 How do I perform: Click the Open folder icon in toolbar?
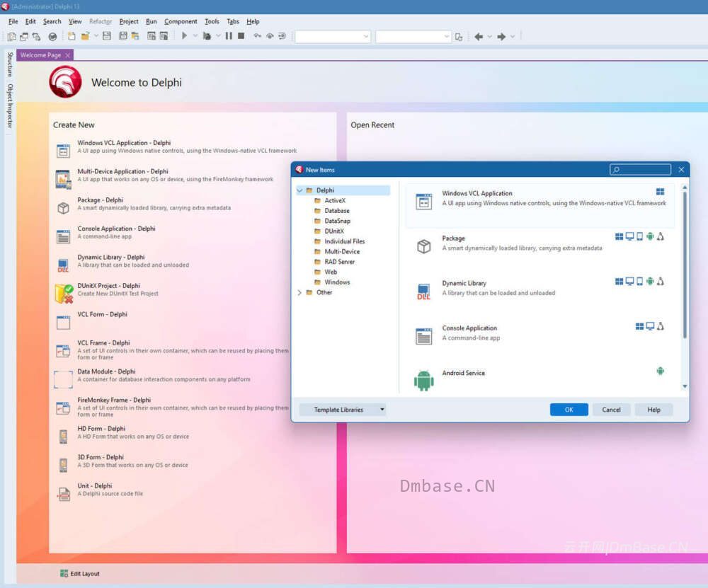click(85, 36)
